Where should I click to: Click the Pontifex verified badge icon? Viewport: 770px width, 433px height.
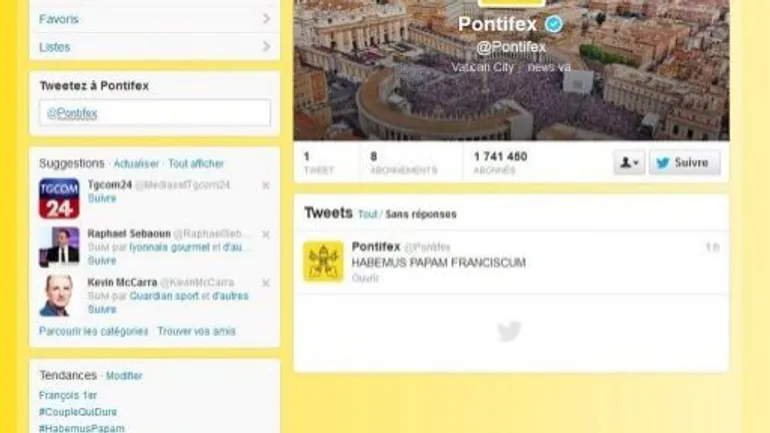click(x=553, y=24)
